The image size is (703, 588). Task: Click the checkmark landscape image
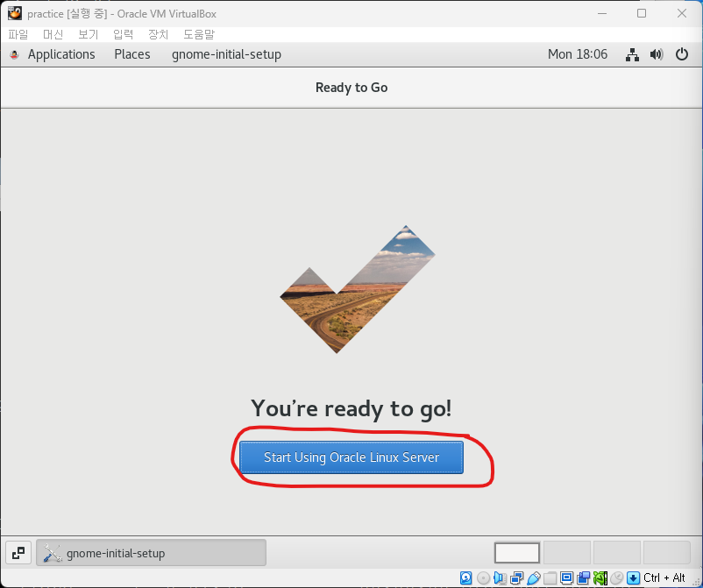358,289
